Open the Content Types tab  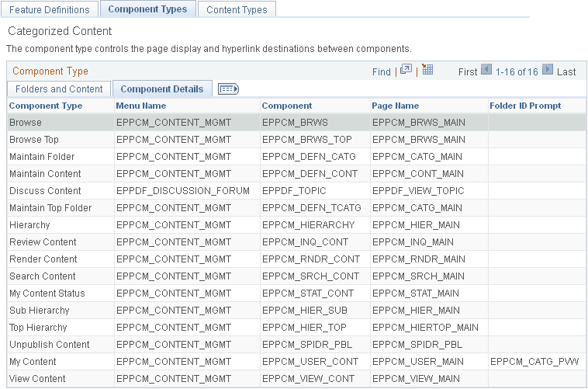tap(237, 9)
